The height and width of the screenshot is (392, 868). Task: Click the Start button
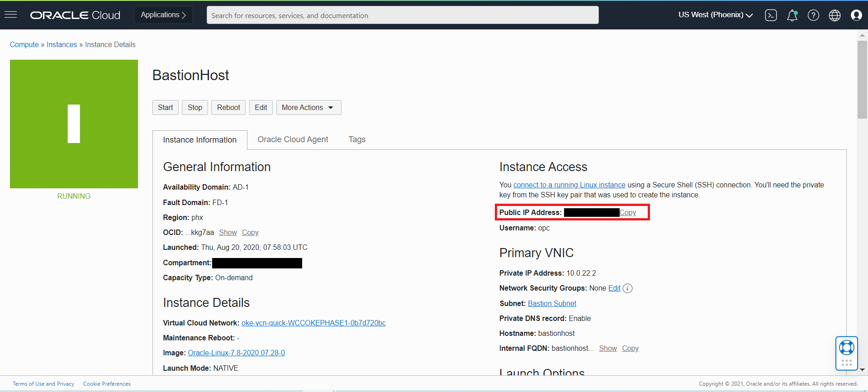pyautogui.click(x=165, y=107)
